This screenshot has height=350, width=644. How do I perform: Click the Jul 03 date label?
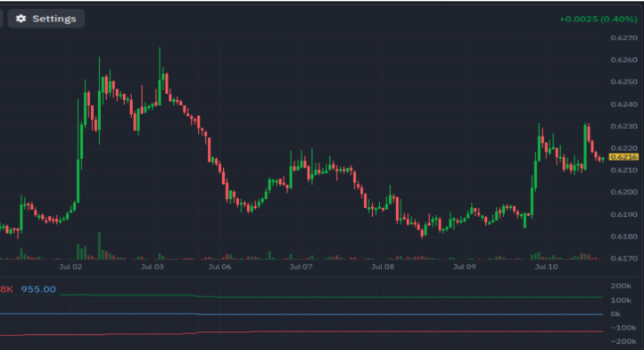(153, 267)
